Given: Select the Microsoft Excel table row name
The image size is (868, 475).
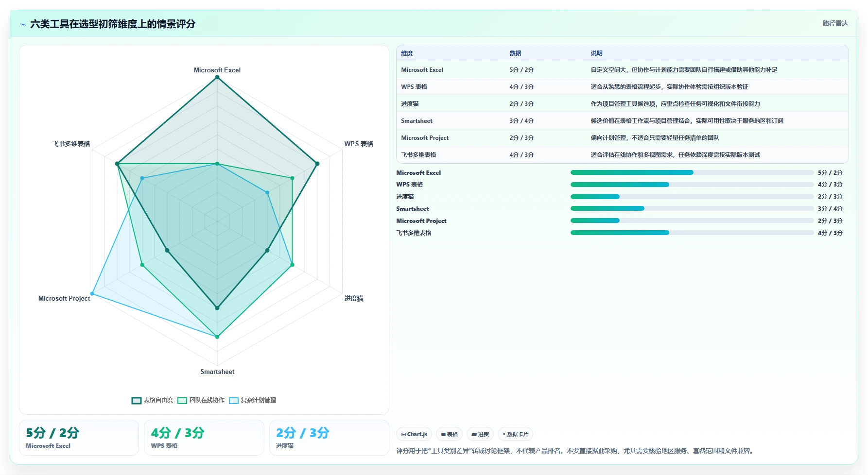Looking at the screenshot, I should [422, 70].
